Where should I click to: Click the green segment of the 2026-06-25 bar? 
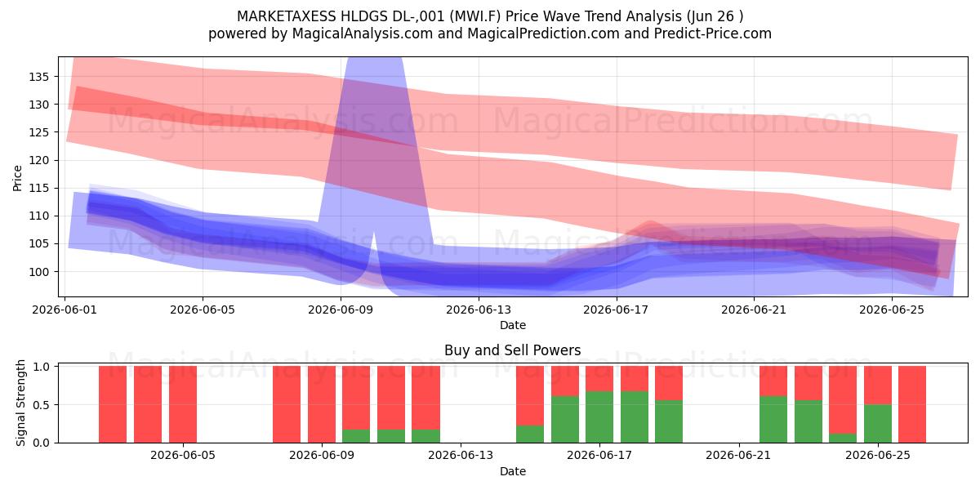click(x=878, y=423)
